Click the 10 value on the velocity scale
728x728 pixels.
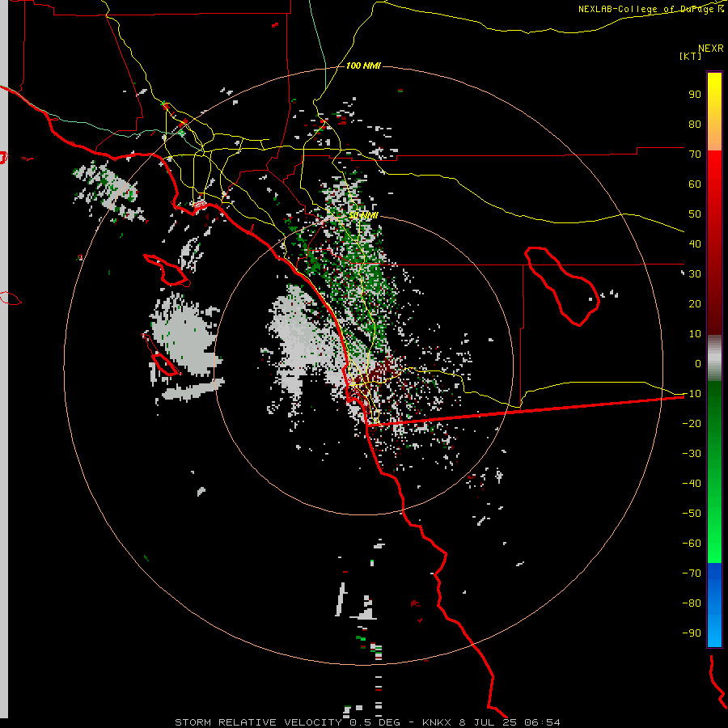695,334
